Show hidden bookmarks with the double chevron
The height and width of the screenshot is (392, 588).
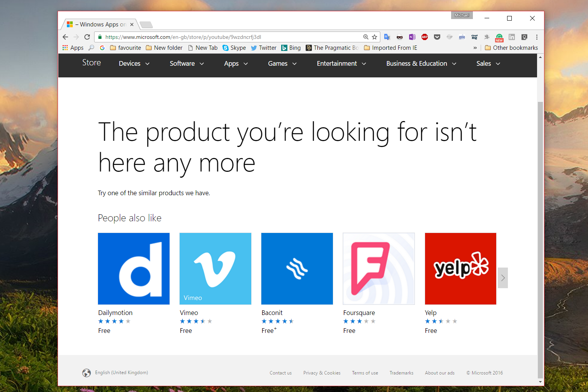[475, 48]
